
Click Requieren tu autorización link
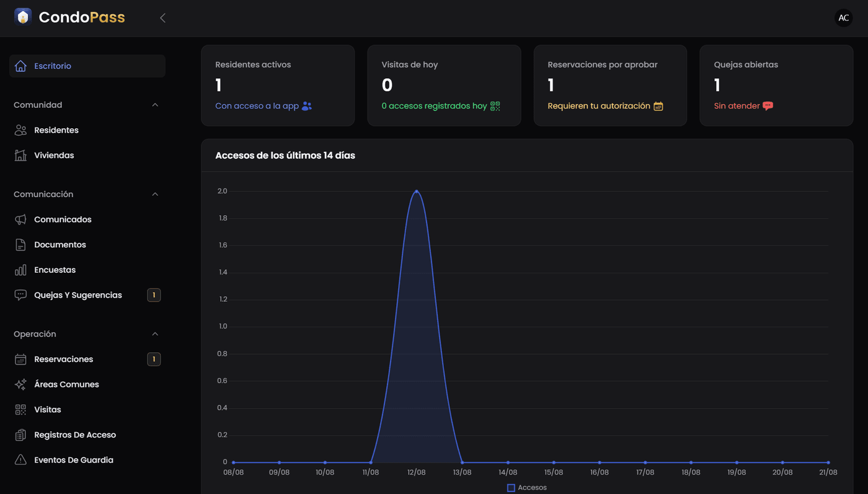[599, 106]
